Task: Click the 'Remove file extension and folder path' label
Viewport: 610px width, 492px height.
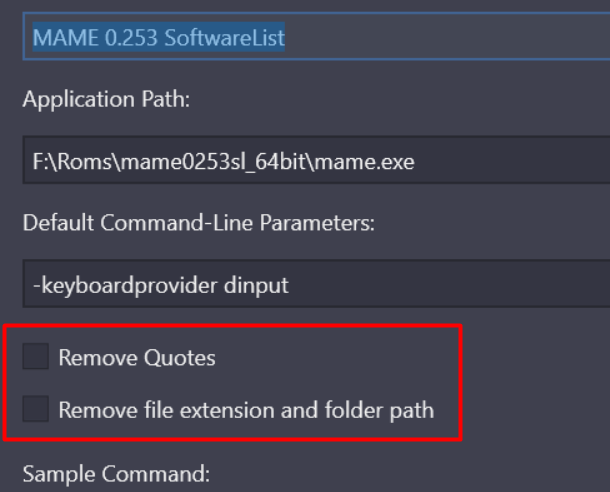Action: click(x=246, y=410)
